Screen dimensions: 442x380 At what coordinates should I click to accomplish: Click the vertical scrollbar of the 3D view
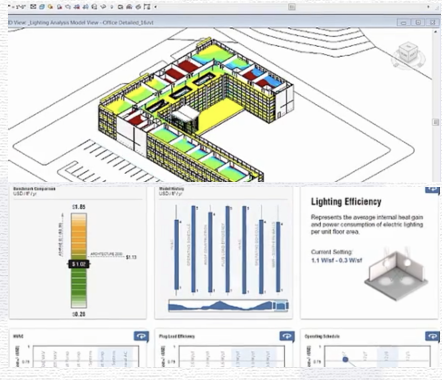[435, 106]
